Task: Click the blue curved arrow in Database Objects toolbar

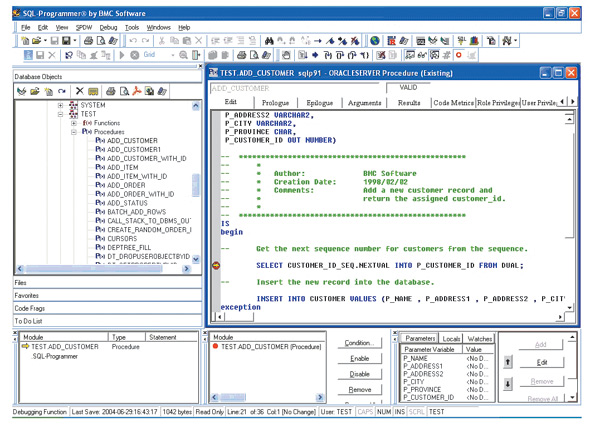Action: pyautogui.click(x=62, y=91)
